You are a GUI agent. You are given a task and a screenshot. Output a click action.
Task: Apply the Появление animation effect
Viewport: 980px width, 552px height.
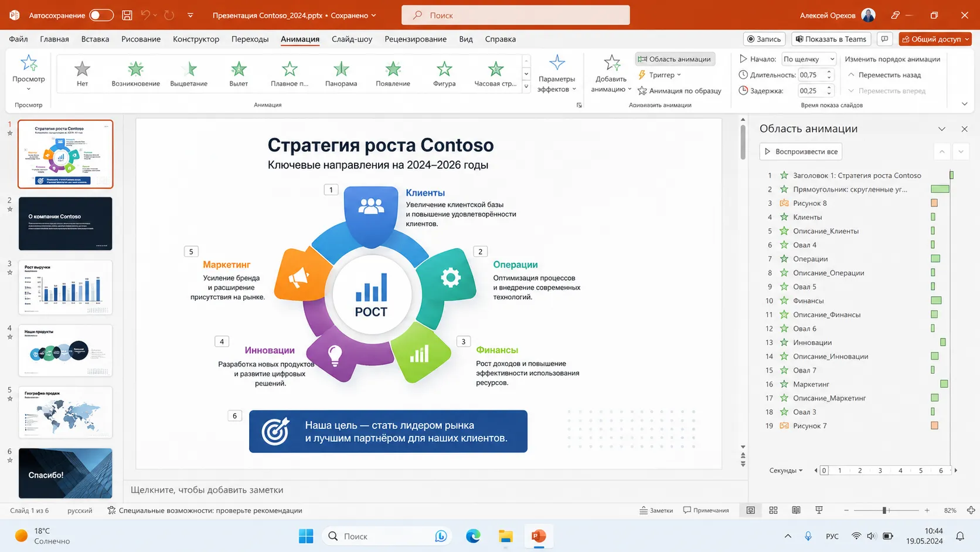click(x=393, y=73)
